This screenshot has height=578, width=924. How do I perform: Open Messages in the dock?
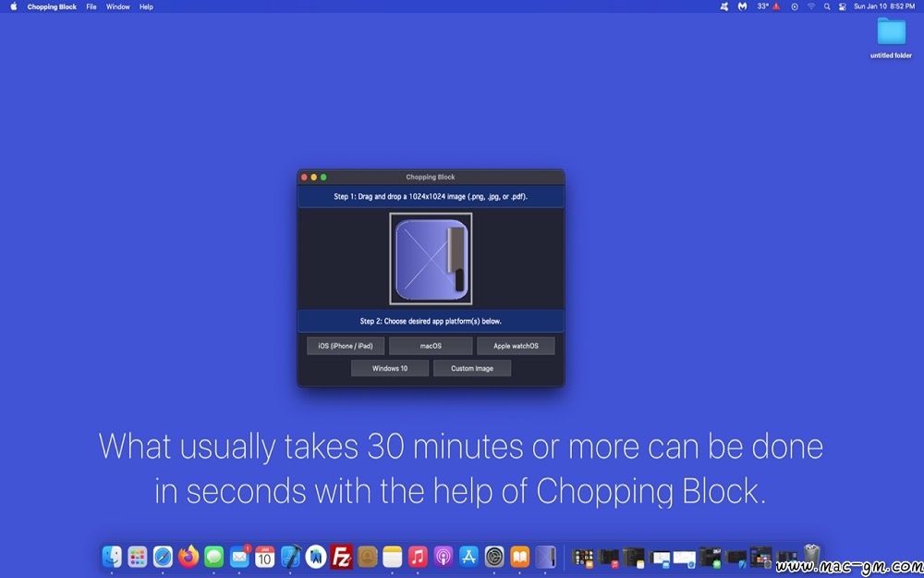tap(214, 556)
